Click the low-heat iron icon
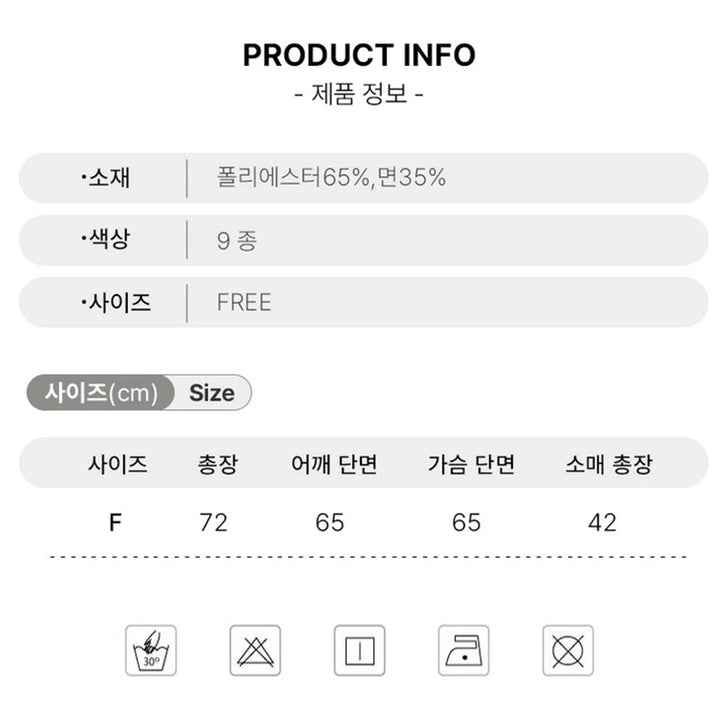Image resolution: width=720 pixels, height=720 pixels. [x=463, y=650]
